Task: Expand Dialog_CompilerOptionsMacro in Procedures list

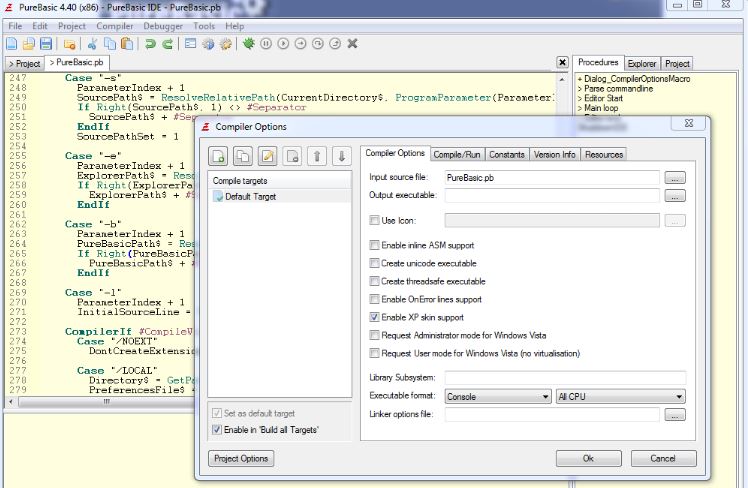Action: [x=580, y=79]
